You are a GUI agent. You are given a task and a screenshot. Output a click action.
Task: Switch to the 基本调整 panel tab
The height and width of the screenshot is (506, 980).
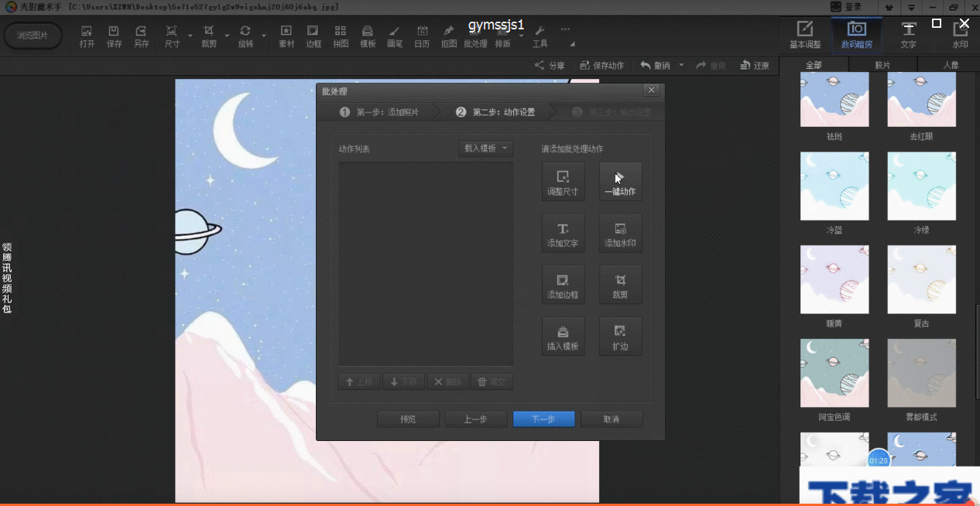[805, 35]
